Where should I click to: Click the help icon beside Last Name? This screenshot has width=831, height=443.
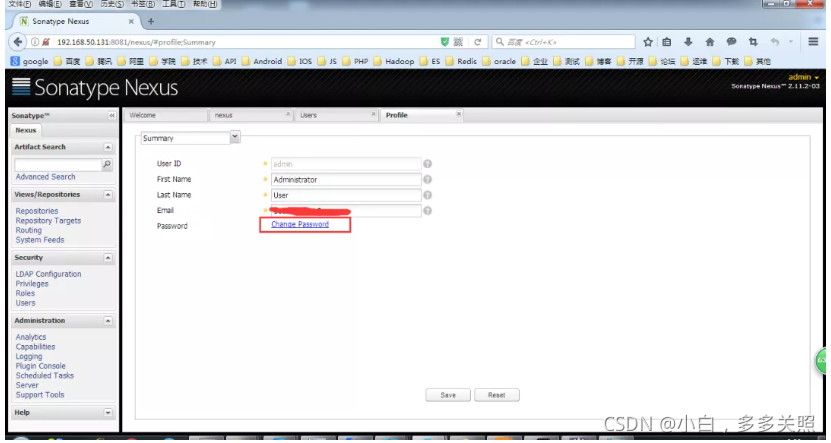[x=427, y=195]
